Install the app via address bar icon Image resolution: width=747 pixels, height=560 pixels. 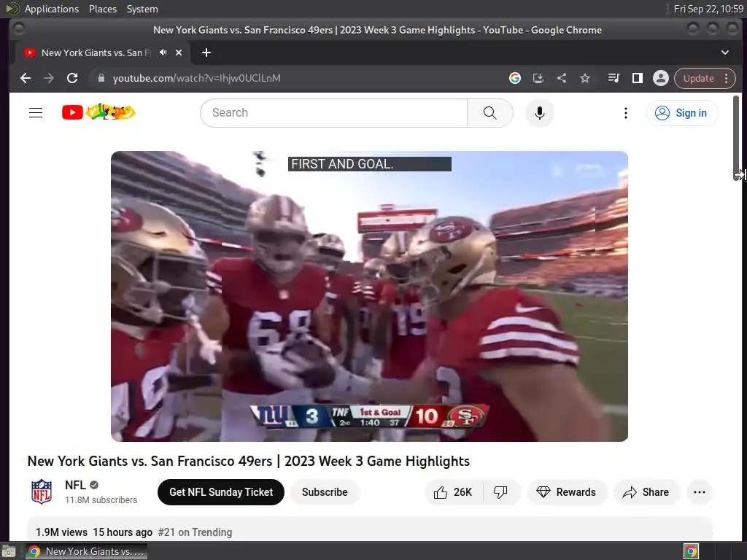[538, 78]
